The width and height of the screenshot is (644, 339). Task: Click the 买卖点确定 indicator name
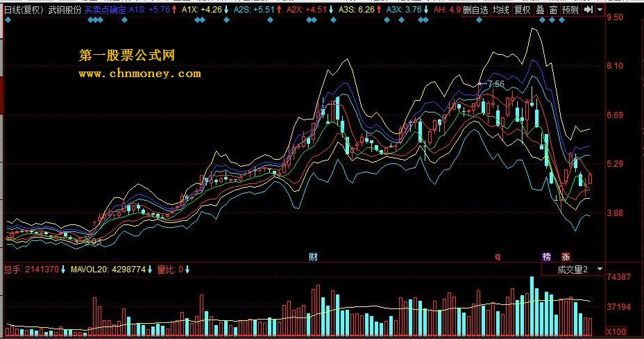[105, 10]
